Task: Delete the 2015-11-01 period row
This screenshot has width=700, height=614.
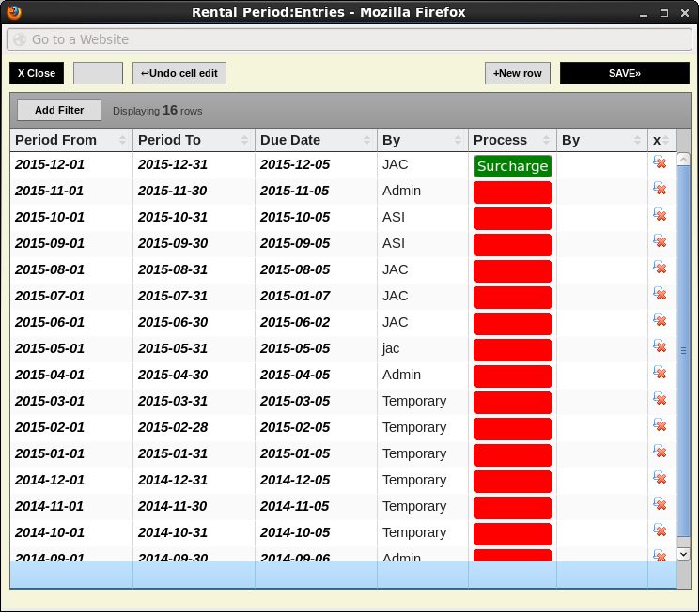Action: pyautogui.click(x=660, y=190)
